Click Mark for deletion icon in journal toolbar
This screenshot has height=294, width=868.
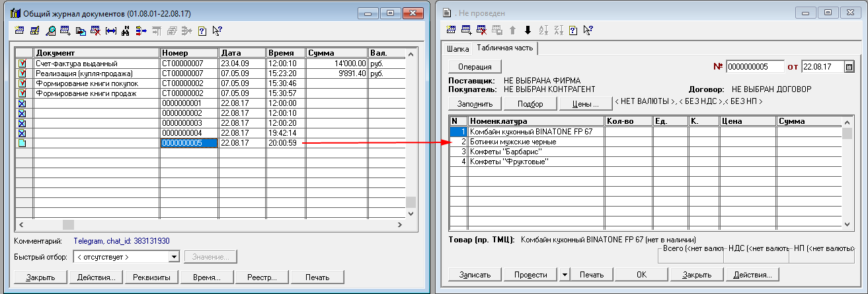[x=95, y=30]
